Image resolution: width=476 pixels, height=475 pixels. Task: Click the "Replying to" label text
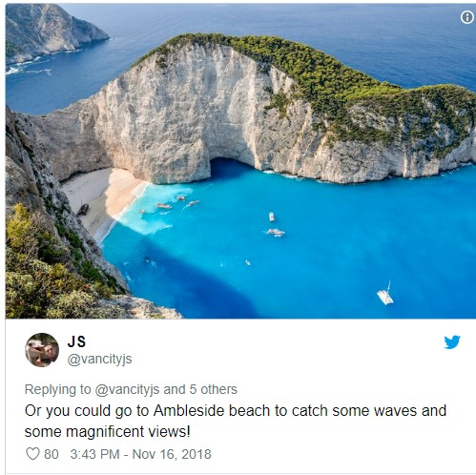tap(57, 389)
